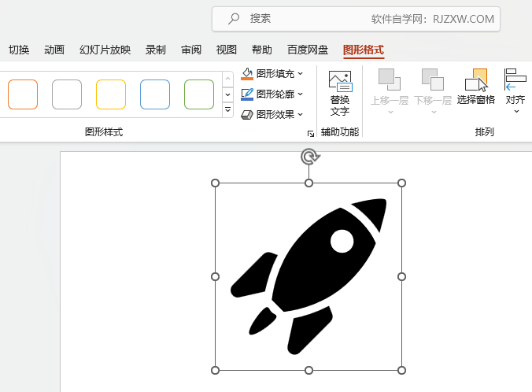Open the 图形轮廓 graphics outline option

[272, 94]
